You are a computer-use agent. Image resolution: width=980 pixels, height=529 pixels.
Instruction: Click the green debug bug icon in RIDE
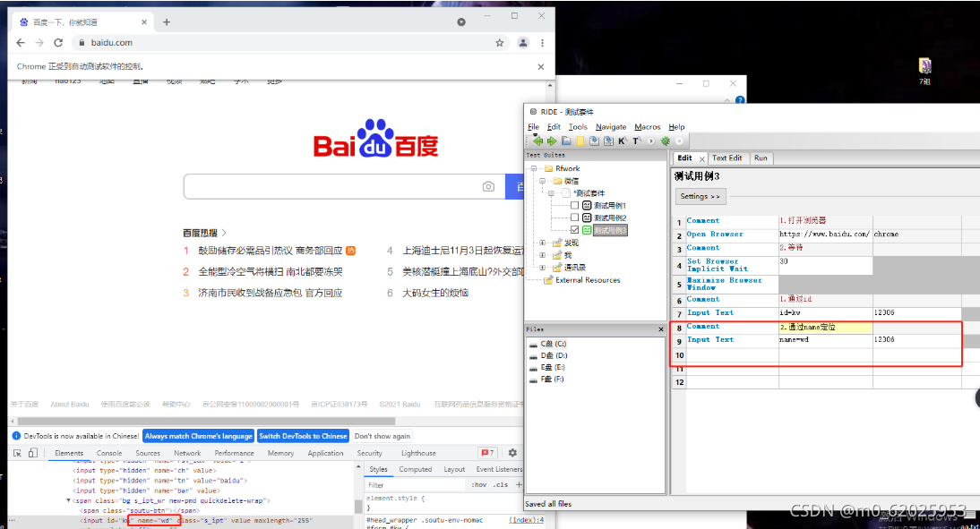[x=665, y=141]
